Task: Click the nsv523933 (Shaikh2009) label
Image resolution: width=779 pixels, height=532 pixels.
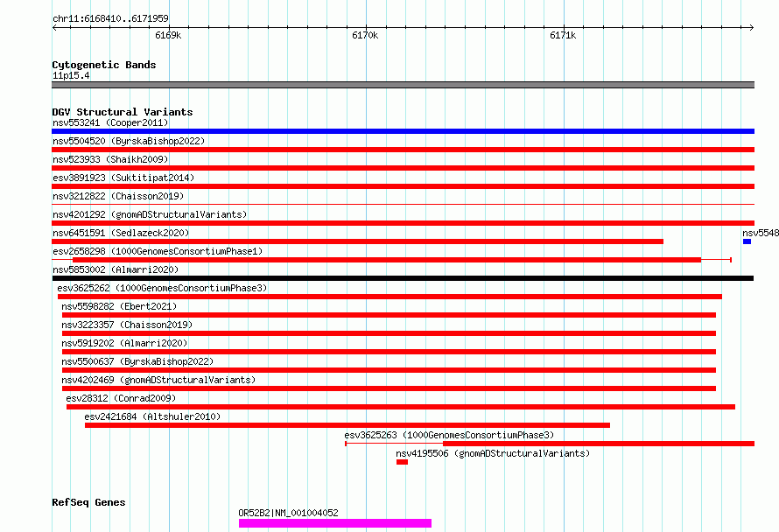Action: coord(110,159)
